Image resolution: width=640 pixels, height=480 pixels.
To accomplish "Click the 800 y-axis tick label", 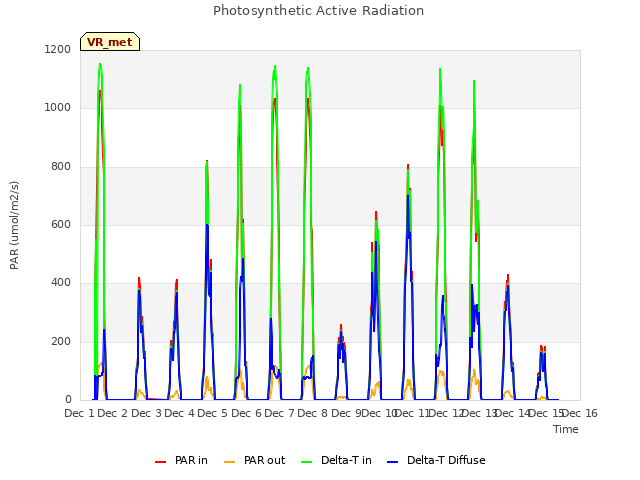I will pos(60,167).
